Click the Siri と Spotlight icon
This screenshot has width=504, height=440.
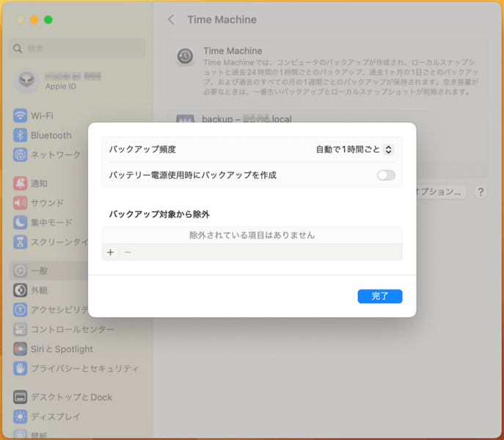(x=21, y=349)
